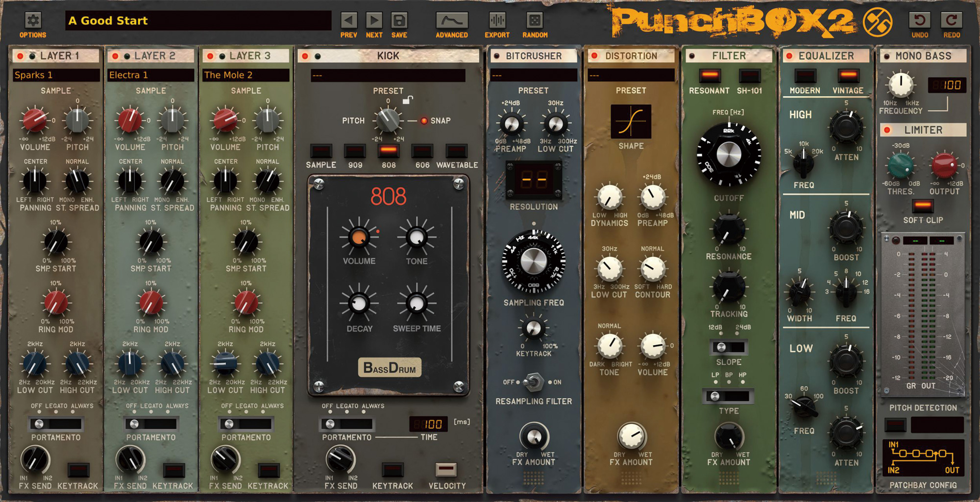The image size is (980, 502).
Task: Redo the last change
Action: tap(952, 20)
